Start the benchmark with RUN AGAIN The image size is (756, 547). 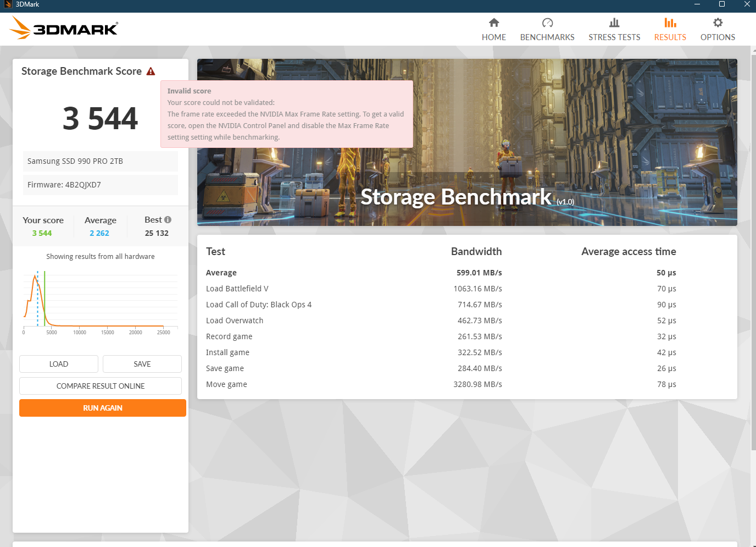[x=103, y=408]
